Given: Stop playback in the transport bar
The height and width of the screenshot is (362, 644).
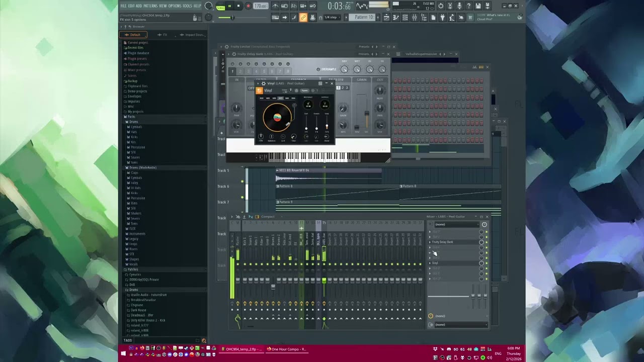Looking at the screenshot, I should 238,6.
